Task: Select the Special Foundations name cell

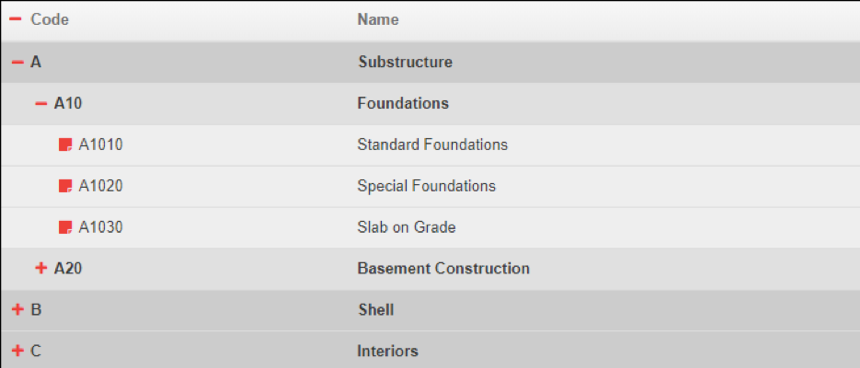Action: point(427,186)
